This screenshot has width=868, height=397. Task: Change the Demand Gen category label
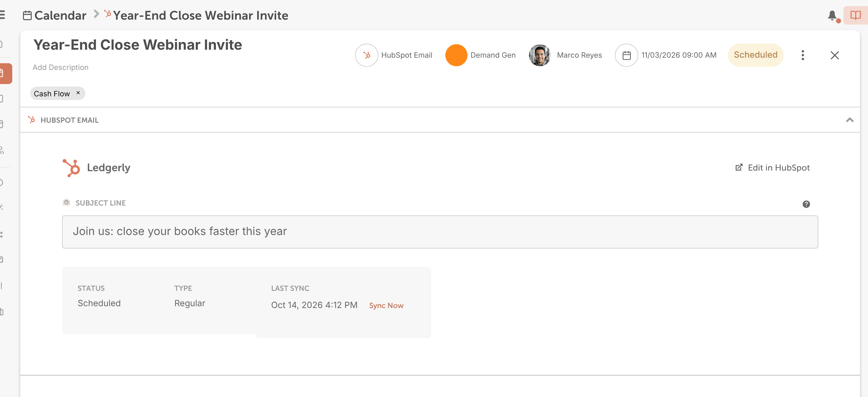[493, 55]
